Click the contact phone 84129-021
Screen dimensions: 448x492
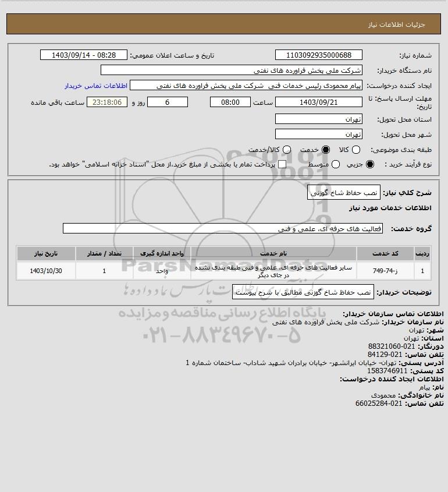pos(385,355)
